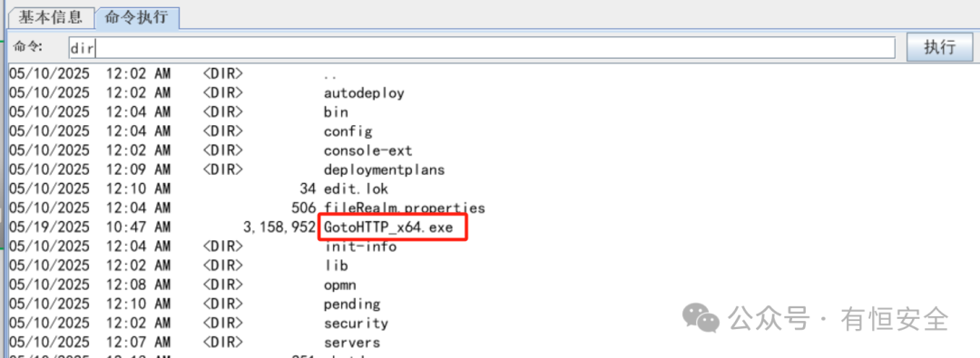
Task: Focus the 命令 input field containing dir
Action: (482, 47)
